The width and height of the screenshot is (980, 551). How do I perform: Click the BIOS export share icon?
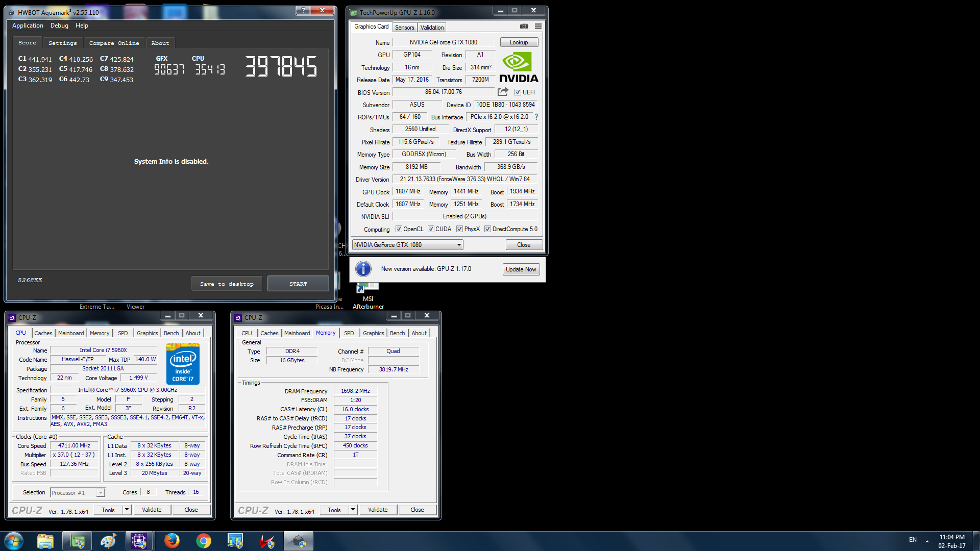pyautogui.click(x=503, y=92)
